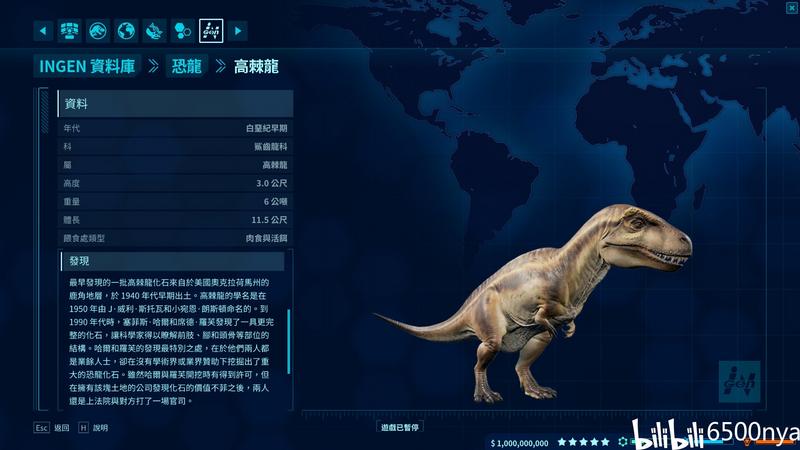Click the 重量 value 6 公噸
Image resolution: width=800 pixels, height=450 pixels.
(276, 202)
